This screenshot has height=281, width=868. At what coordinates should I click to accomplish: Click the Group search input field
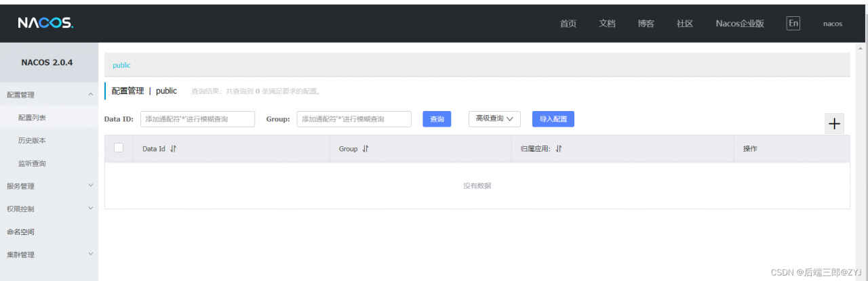pos(354,118)
